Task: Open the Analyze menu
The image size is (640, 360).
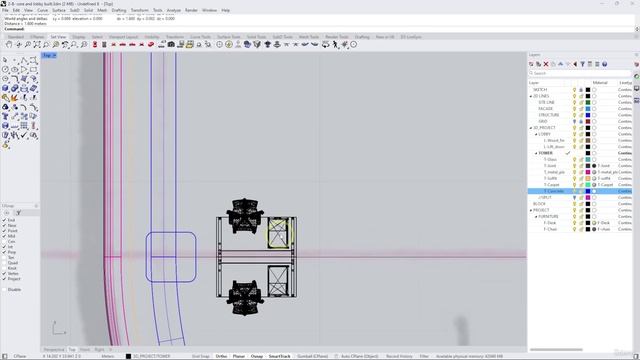Action: coord(173,10)
